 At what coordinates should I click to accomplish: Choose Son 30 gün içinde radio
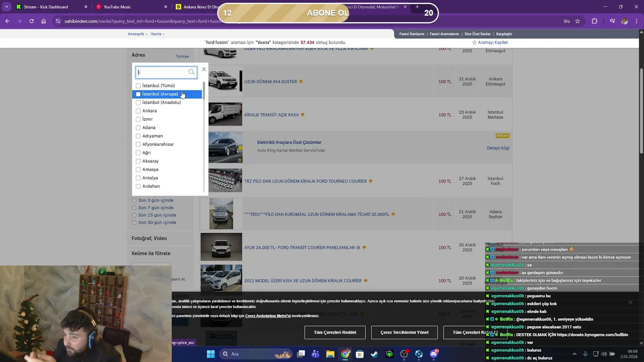[134, 222]
